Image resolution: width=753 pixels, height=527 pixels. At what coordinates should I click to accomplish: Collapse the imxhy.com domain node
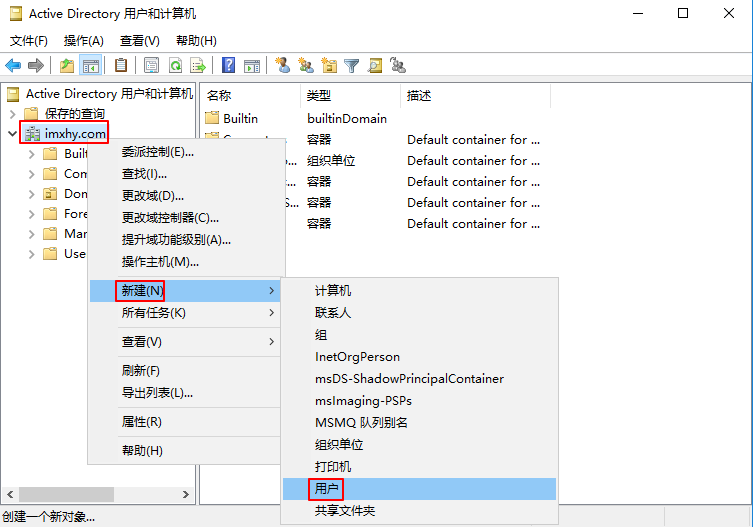(x=12, y=133)
